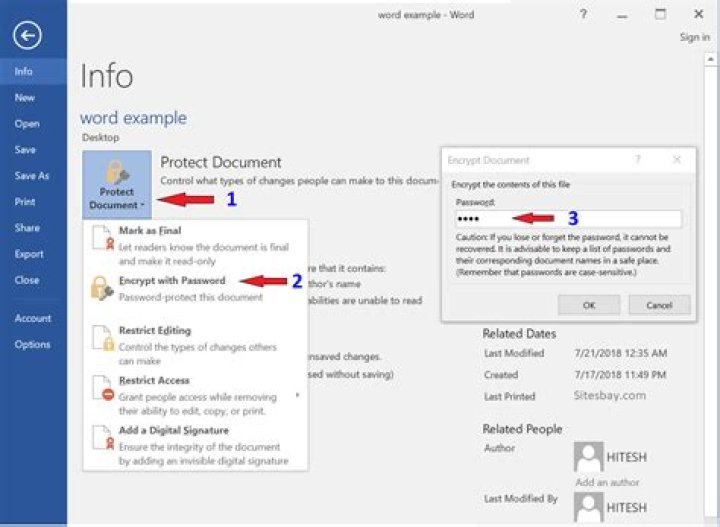The image size is (720, 527).
Task: Click the Related People heading
Action: click(x=522, y=429)
